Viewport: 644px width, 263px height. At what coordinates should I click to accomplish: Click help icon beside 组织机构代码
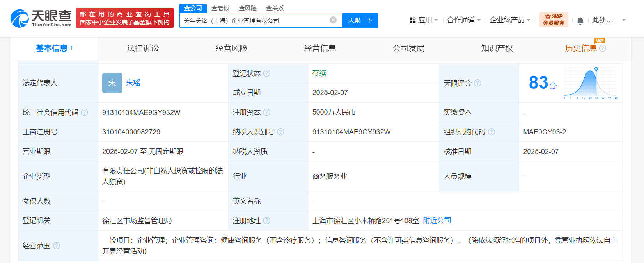point(491,132)
